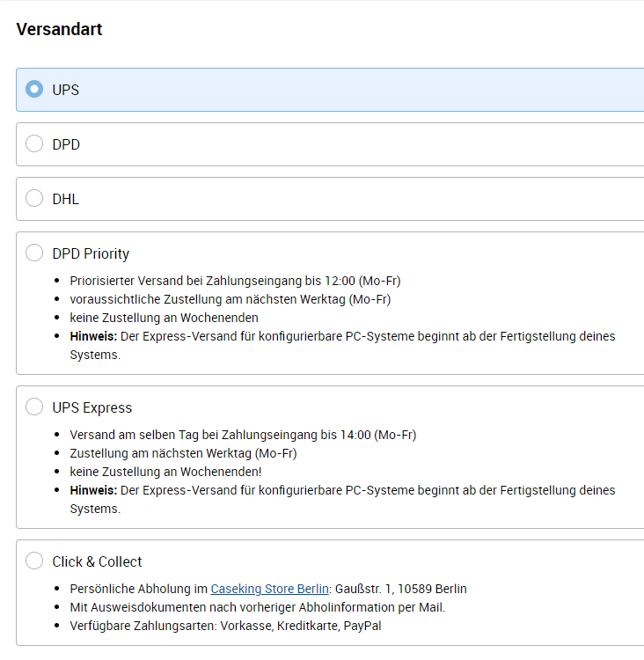
Task: Select the UPS Express radio button
Action: coord(34,407)
